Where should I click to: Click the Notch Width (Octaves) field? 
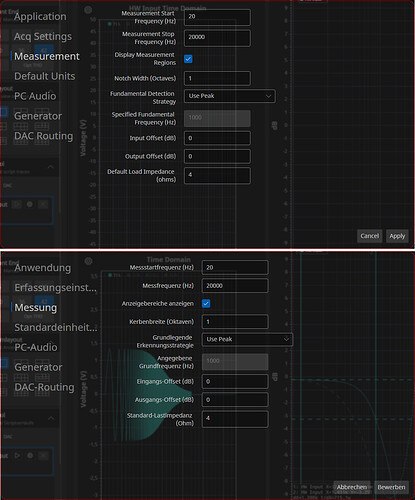tap(217, 78)
